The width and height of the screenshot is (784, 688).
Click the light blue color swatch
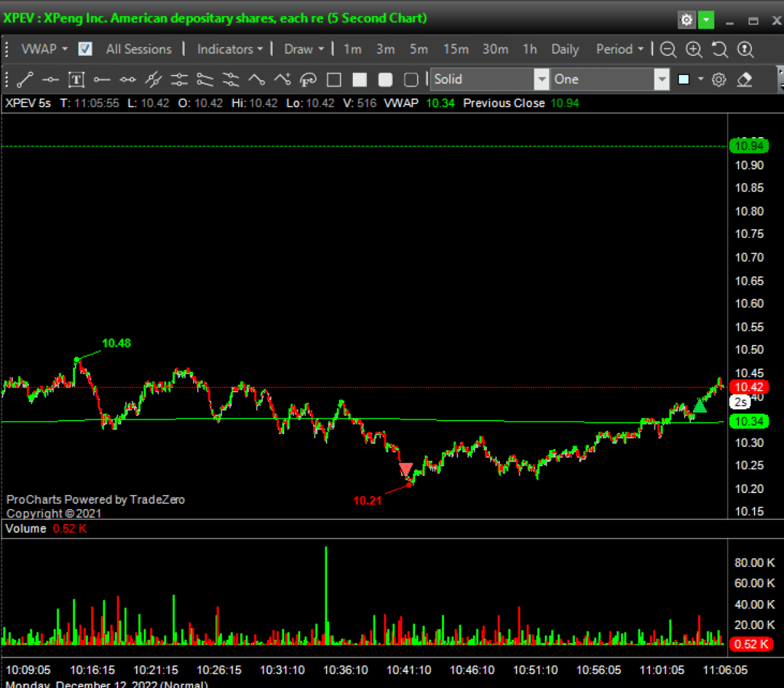tap(684, 80)
